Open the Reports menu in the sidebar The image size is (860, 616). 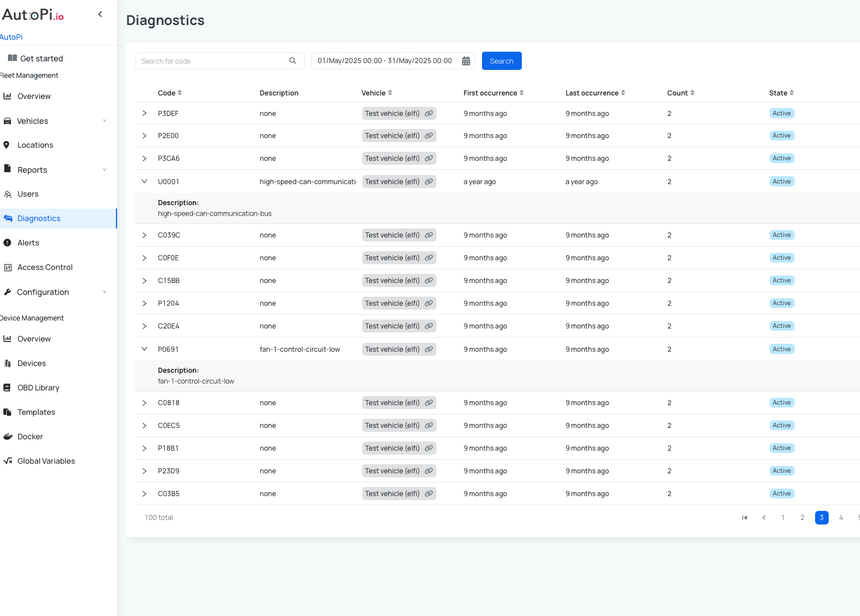32,169
